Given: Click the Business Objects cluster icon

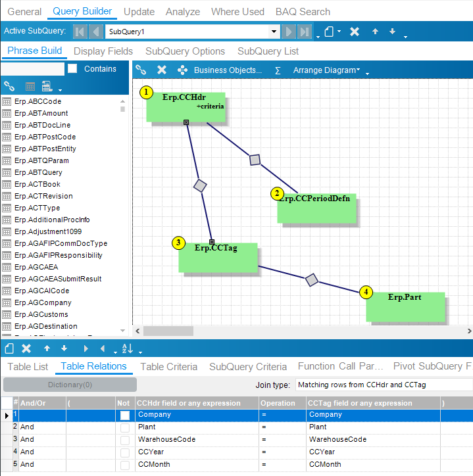Looking at the screenshot, I should click(182, 70).
